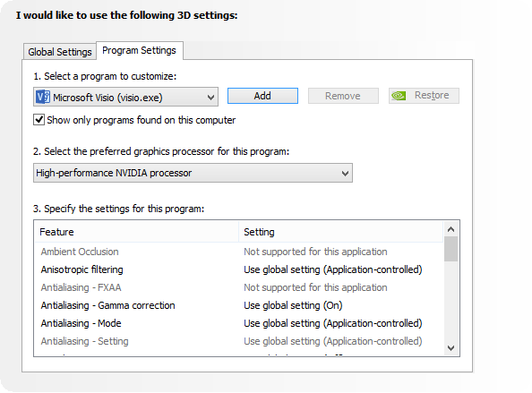This screenshot has width=532, height=393.
Task: Click the Microsoft Visio program icon
Action: click(x=43, y=97)
